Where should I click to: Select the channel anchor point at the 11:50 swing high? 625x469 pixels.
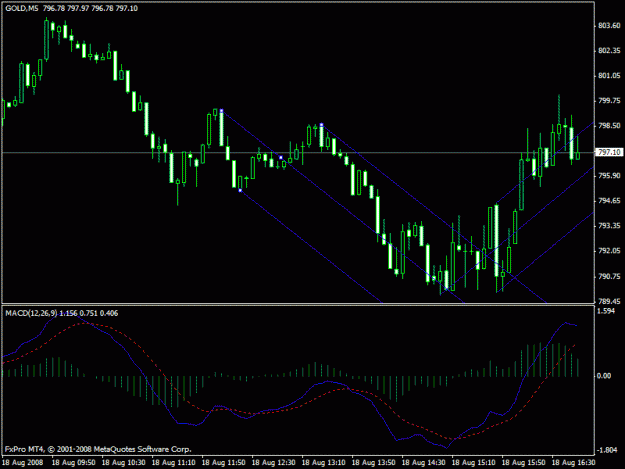[221, 110]
